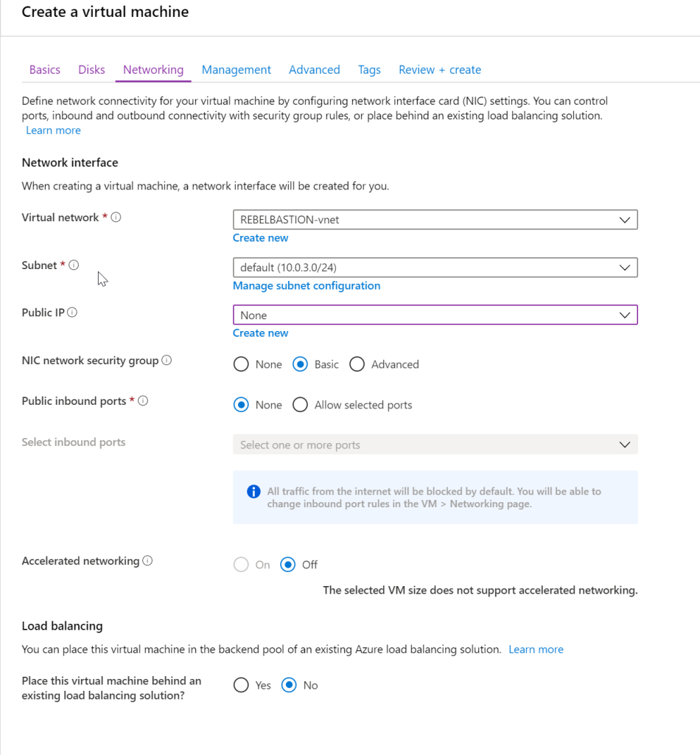The width and height of the screenshot is (700, 755).
Task: Switch to the Basics tab
Action: pos(44,69)
